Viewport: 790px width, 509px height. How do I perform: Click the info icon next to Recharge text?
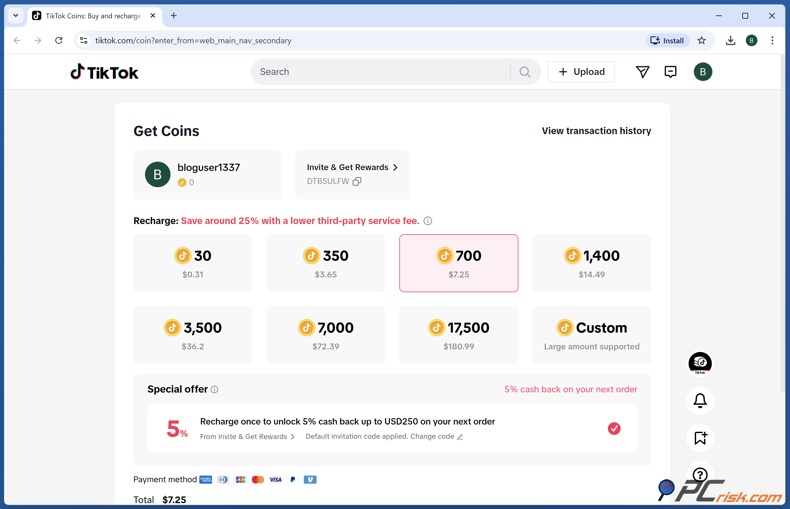point(428,221)
